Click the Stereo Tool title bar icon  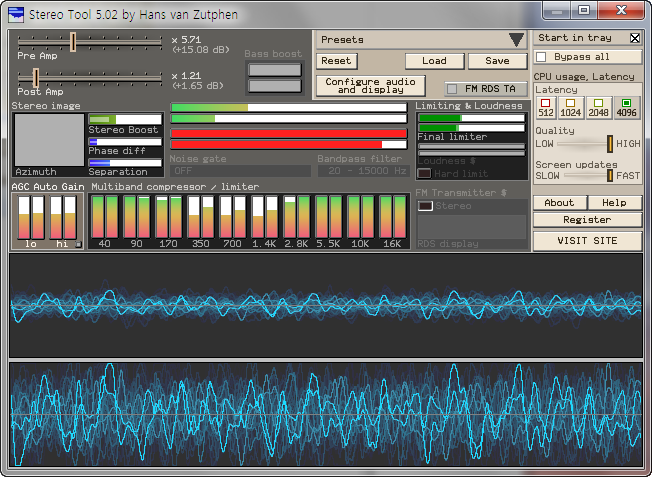click(16, 15)
